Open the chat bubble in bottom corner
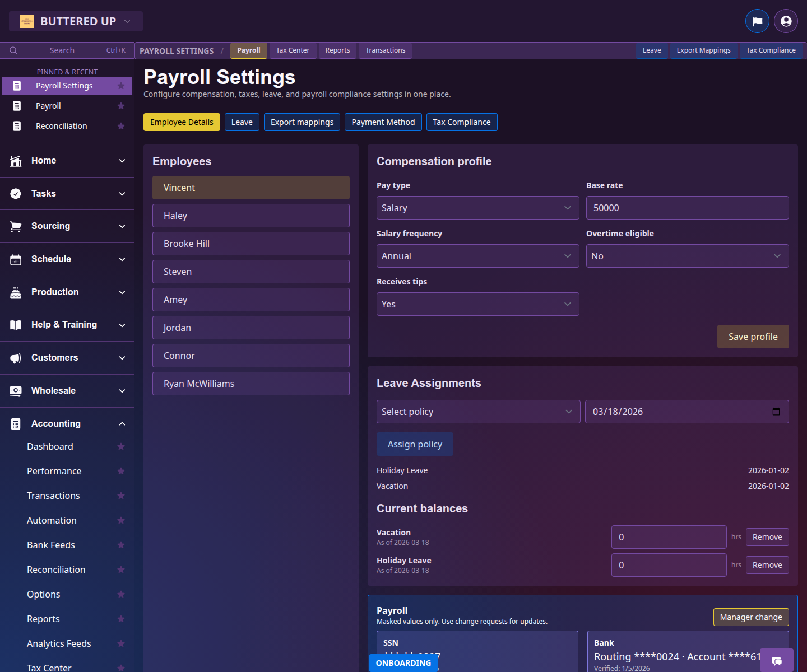This screenshot has height=672, width=807. coord(777,661)
